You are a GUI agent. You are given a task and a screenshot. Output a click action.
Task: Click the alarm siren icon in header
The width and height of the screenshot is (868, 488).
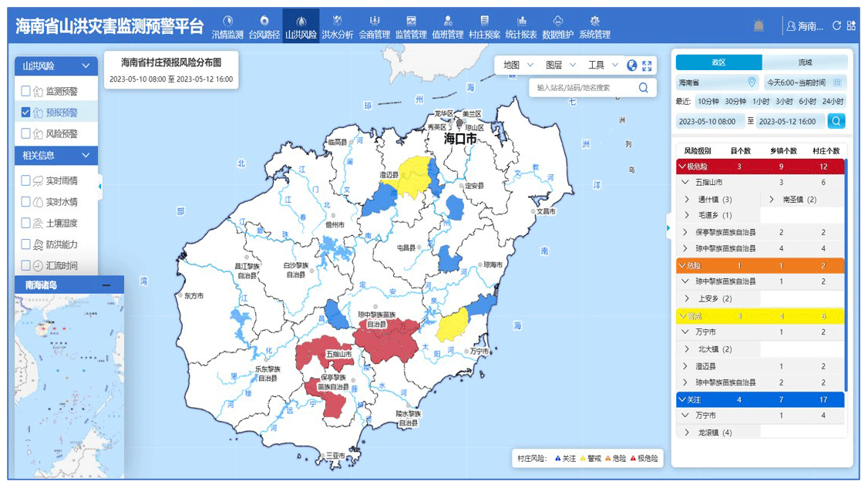pyautogui.click(x=759, y=26)
